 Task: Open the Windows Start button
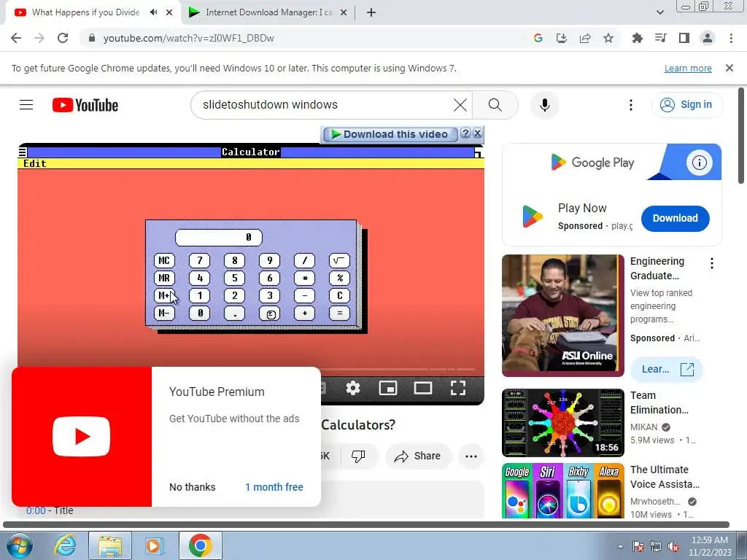click(x=20, y=545)
